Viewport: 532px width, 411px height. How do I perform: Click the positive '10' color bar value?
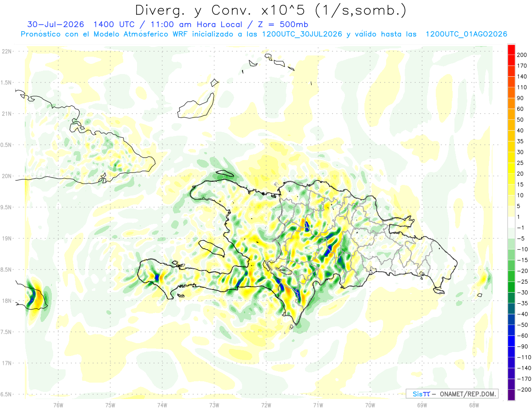pos(520,196)
